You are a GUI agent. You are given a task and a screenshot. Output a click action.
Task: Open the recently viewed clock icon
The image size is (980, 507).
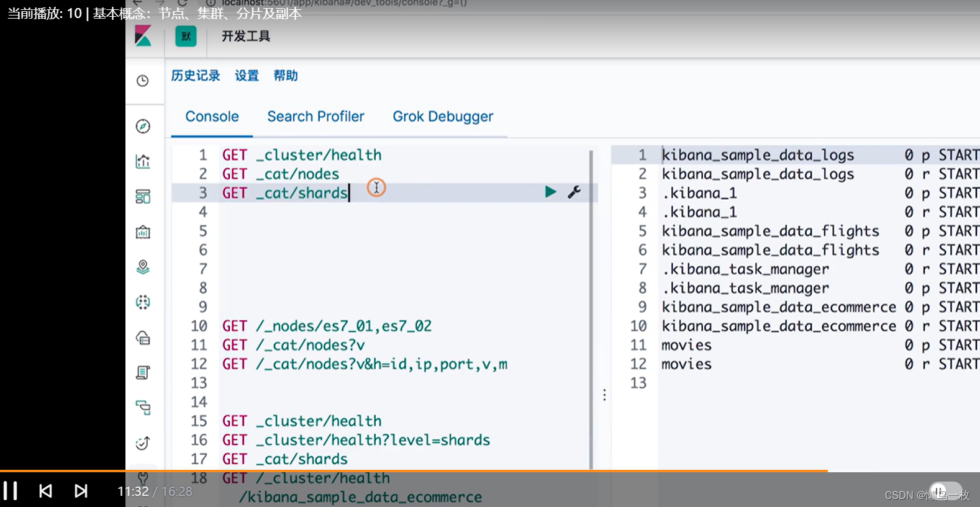point(143,81)
